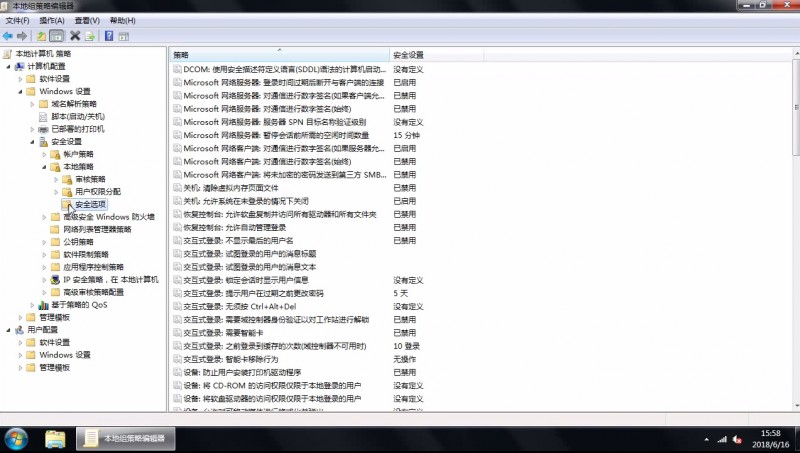Select policy 恢复控制台: 允许自动管理登录
The height and width of the screenshot is (453, 800).
pos(234,228)
